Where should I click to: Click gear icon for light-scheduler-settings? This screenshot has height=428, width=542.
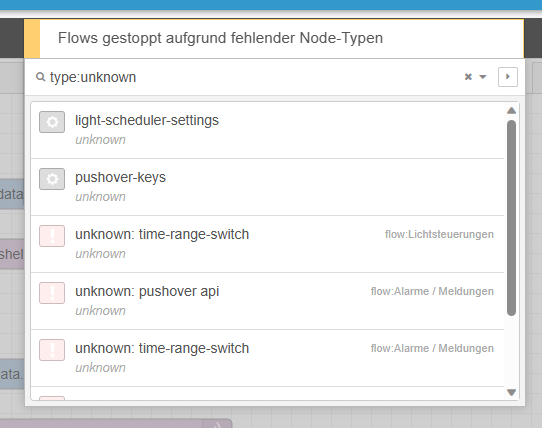tap(52, 122)
